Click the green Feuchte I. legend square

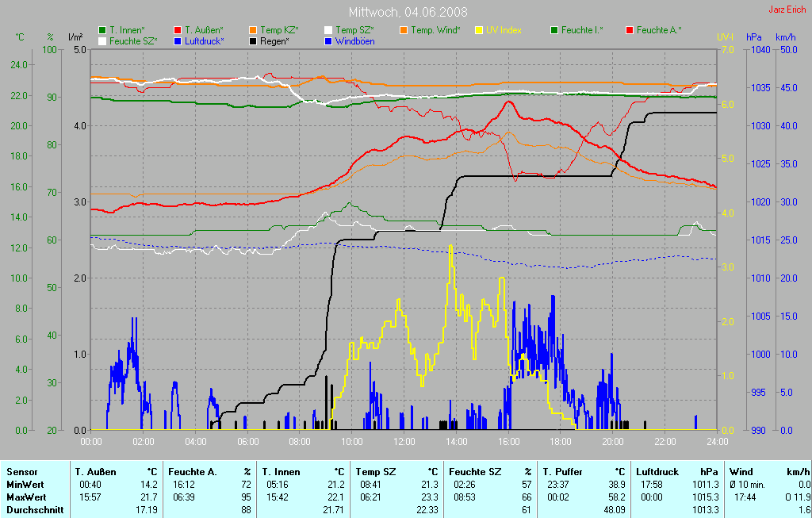pos(554,30)
